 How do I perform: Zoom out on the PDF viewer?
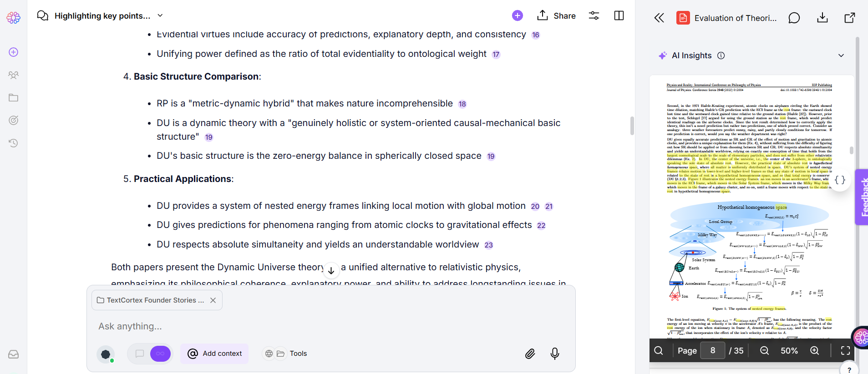[x=765, y=350]
